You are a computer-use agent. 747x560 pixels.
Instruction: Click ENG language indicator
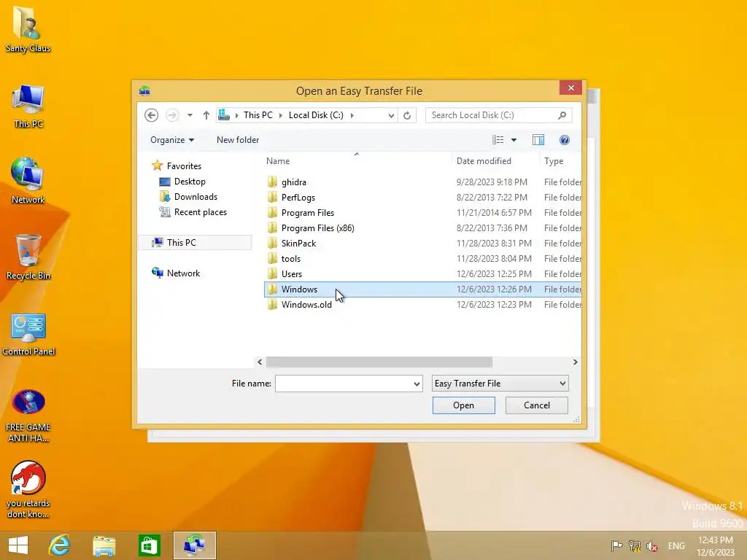(x=676, y=545)
